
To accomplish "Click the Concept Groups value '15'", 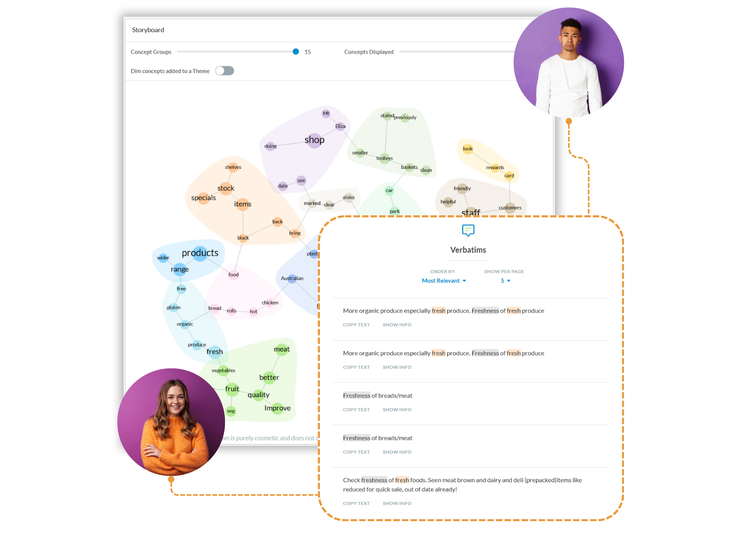I will [308, 52].
